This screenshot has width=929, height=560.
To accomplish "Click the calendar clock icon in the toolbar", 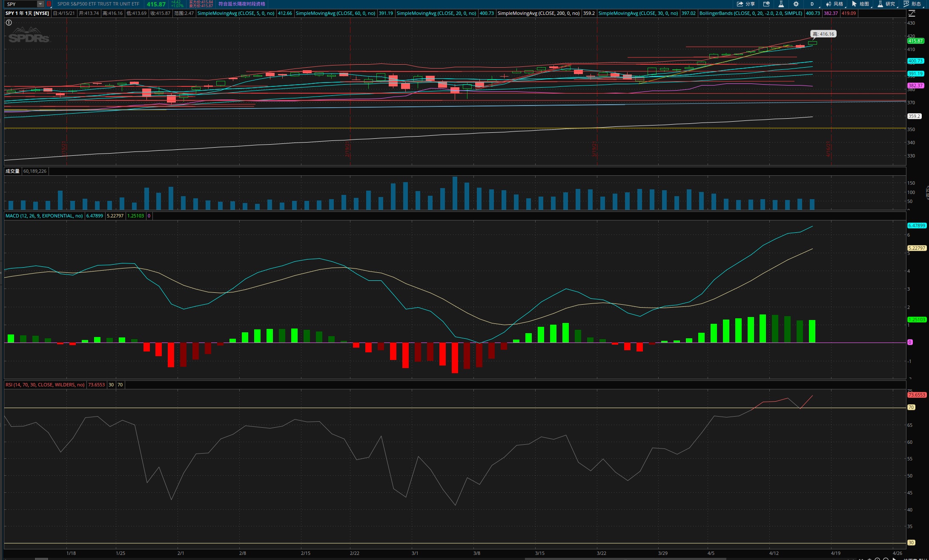I will pos(766,4).
